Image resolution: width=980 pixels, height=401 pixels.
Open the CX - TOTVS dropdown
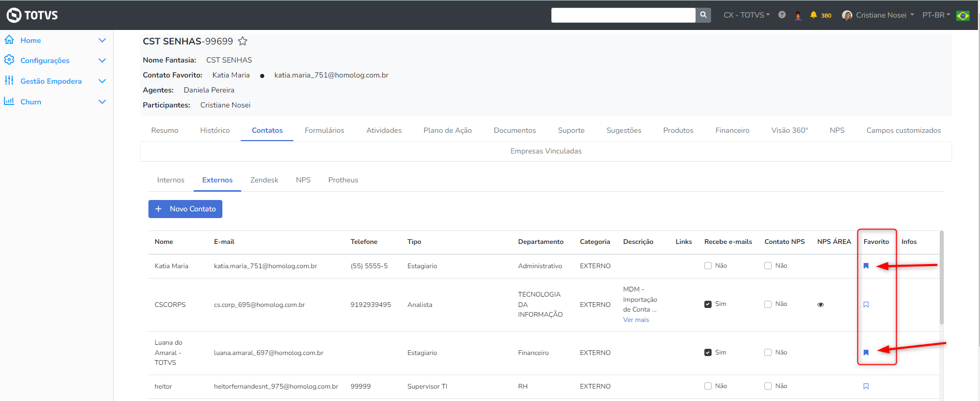[746, 15]
